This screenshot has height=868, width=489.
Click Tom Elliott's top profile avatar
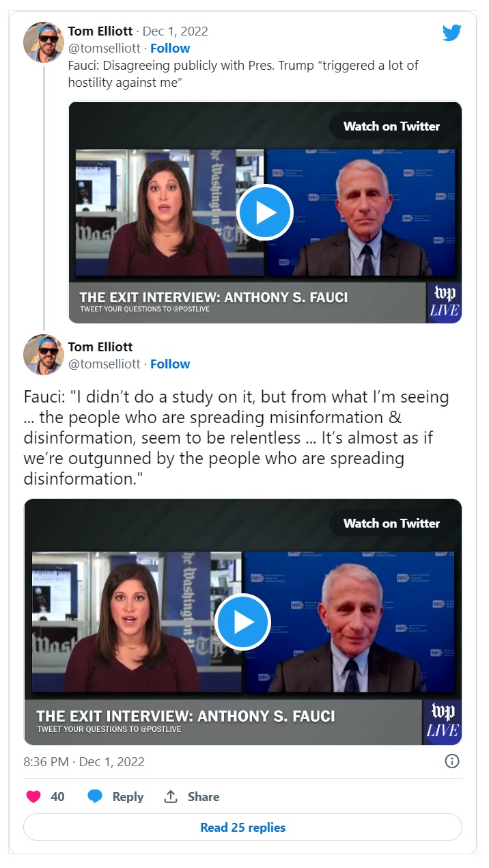pyautogui.click(x=44, y=42)
